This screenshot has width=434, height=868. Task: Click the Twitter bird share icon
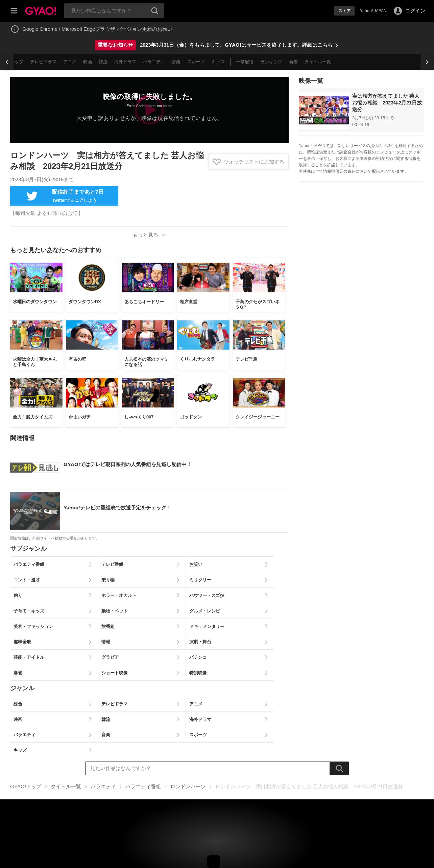(x=32, y=196)
